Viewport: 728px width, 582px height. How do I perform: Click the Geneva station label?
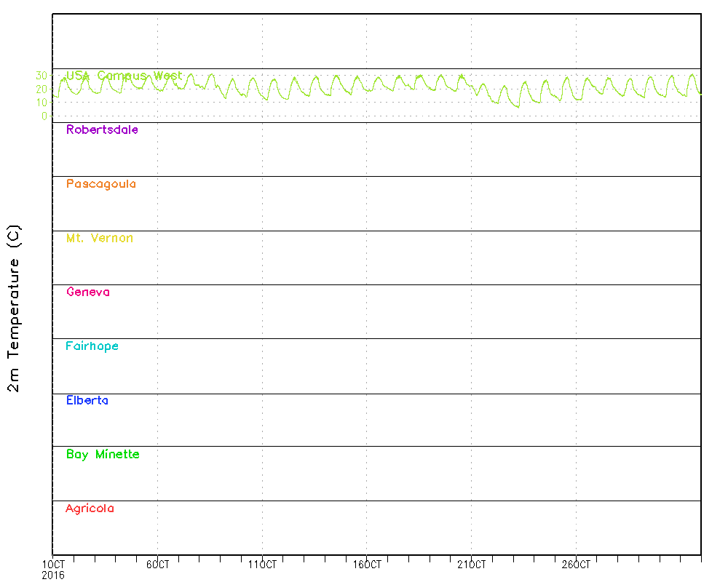(x=87, y=292)
